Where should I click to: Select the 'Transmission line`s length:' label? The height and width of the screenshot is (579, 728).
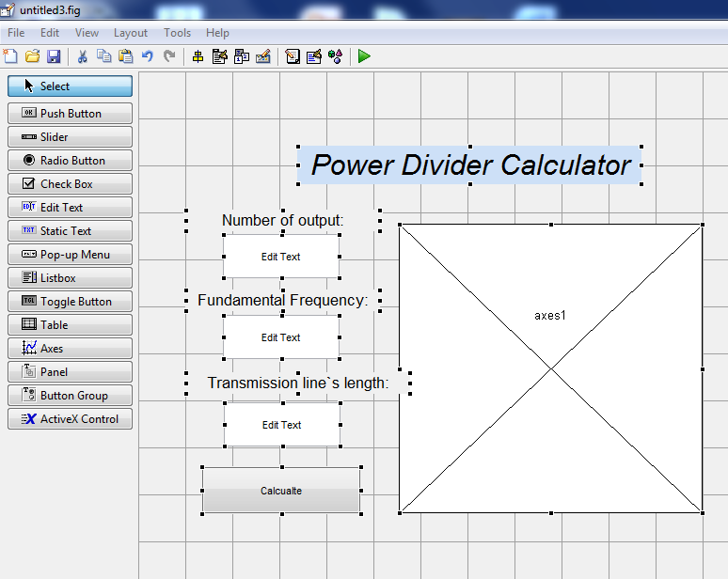click(x=298, y=383)
